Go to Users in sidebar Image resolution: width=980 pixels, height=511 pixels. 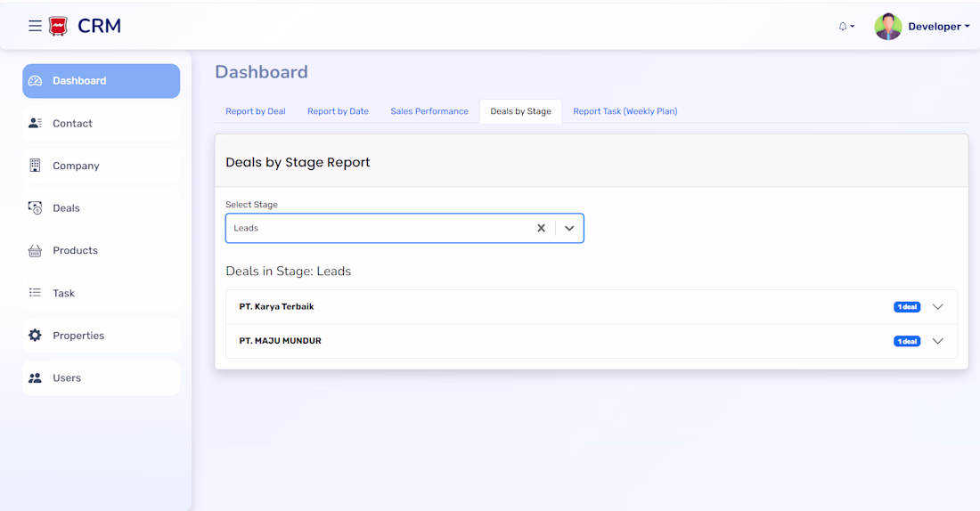point(102,378)
